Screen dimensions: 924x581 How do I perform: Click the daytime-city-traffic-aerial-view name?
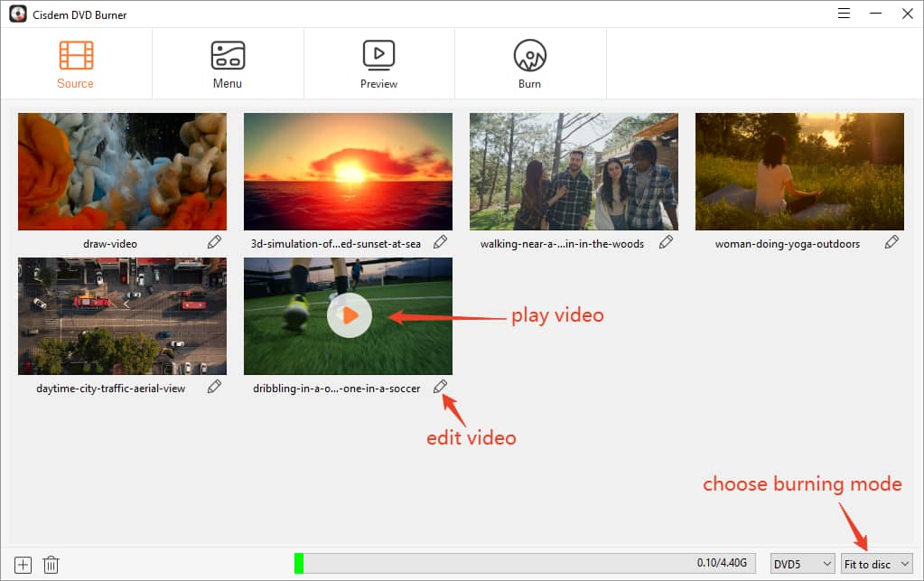pyautogui.click(x=111, y=389)
